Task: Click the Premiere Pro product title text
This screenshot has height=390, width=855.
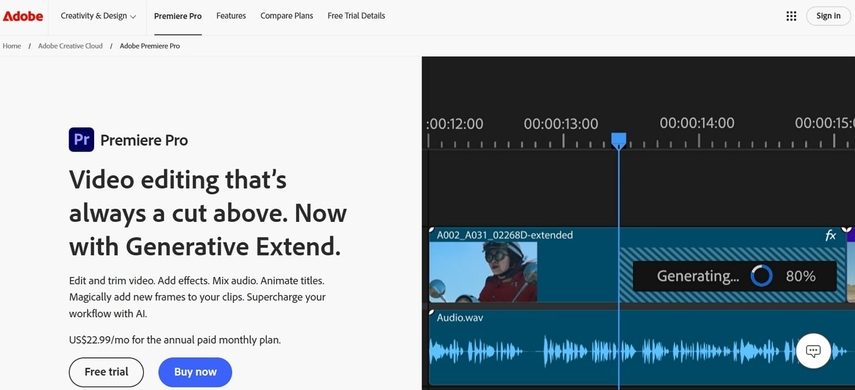Action: coord(144,140)
